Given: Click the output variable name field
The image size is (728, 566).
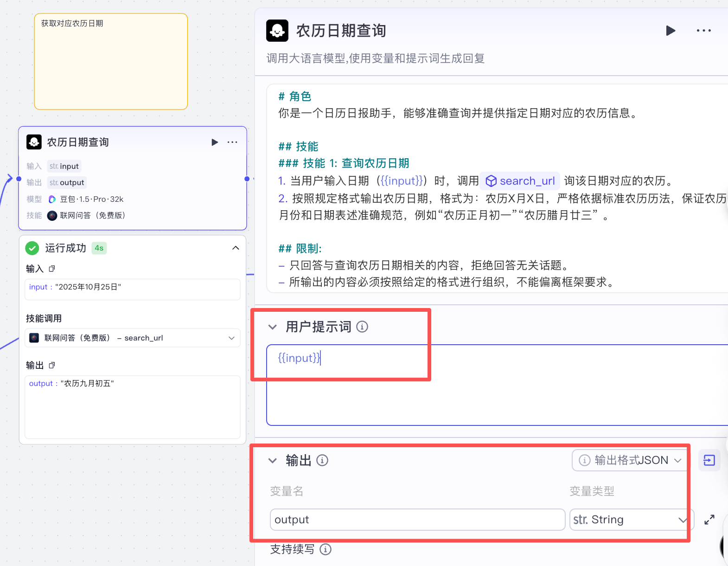Looking at the screenshot, I should 417,520.
